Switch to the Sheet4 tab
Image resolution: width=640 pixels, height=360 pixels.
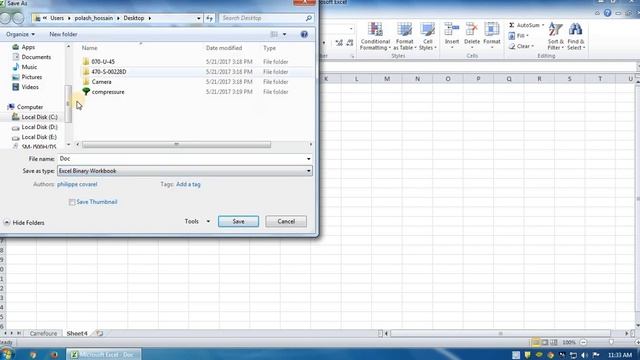77,333
